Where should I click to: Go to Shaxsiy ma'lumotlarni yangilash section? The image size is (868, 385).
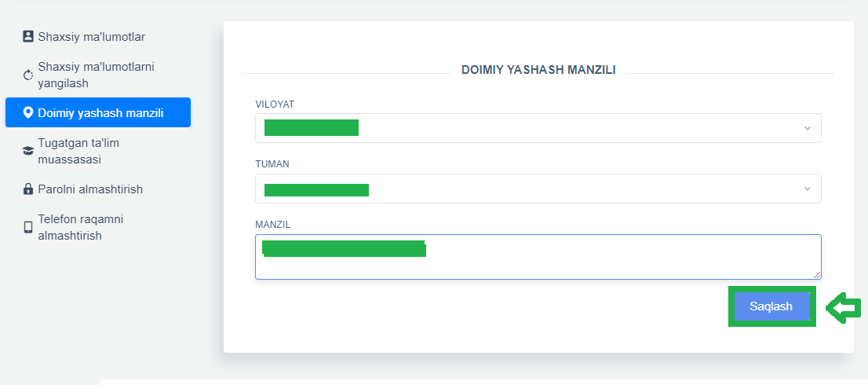[96, 75]
